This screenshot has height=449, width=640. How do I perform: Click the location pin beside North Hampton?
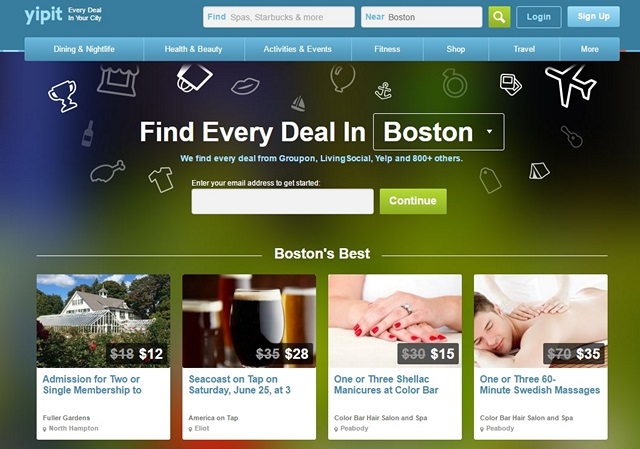click(x=44, y=429)
